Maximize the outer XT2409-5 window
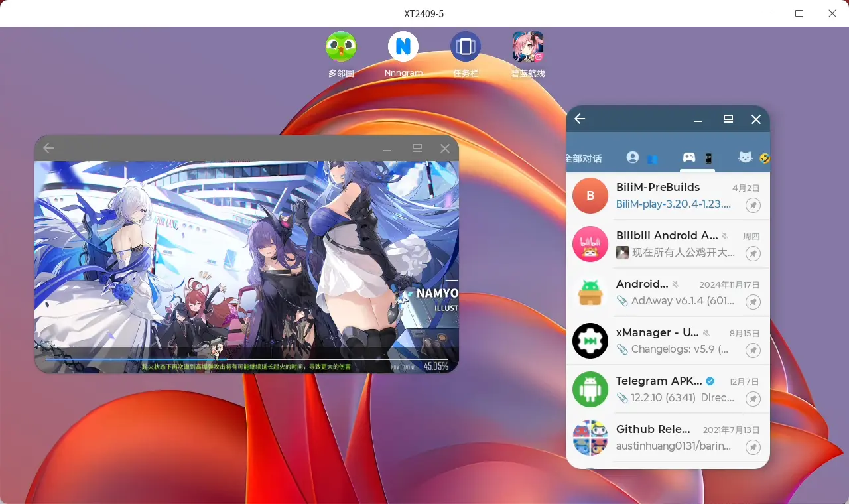 799,13
